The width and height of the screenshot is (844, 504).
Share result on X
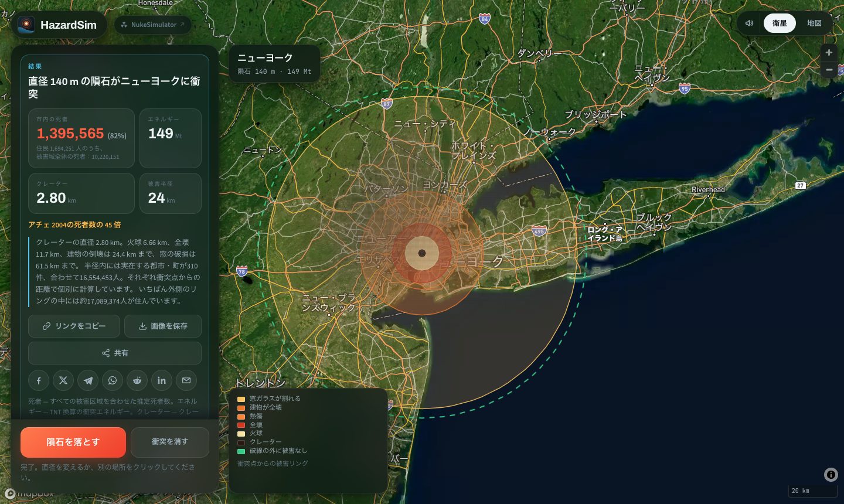point(63,380)
